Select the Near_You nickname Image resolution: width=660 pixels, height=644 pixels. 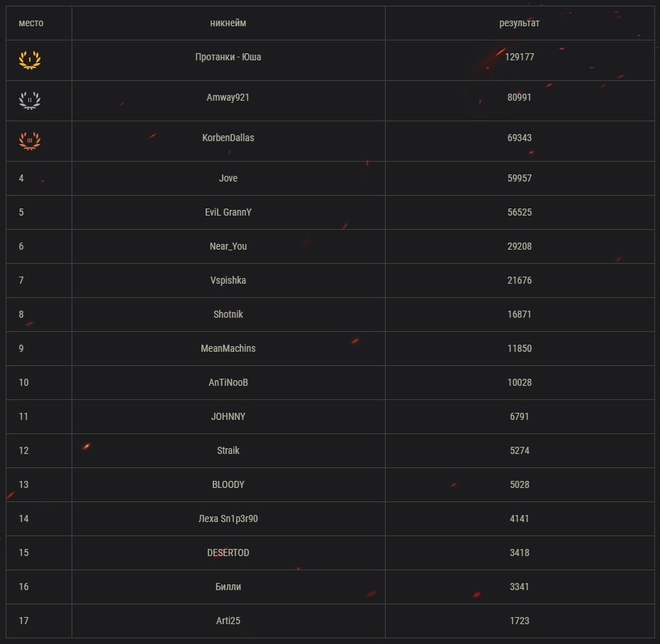click(228, 246)
